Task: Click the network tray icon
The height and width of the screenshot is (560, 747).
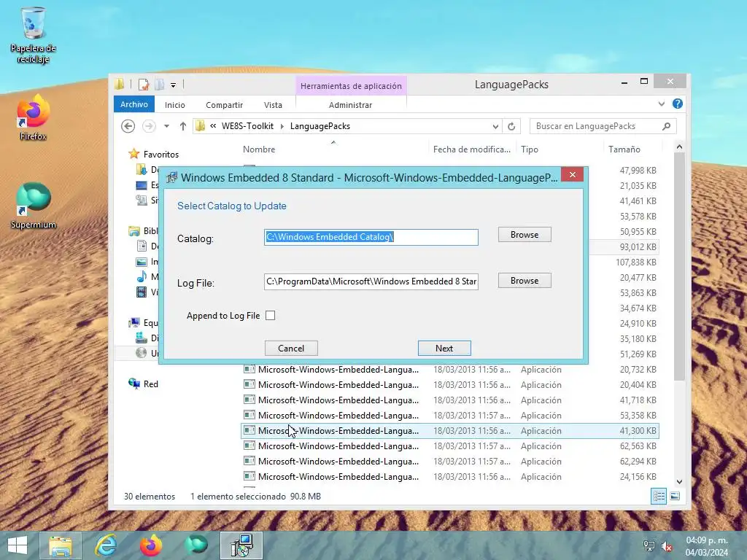Action: click(x=649, y=546)
